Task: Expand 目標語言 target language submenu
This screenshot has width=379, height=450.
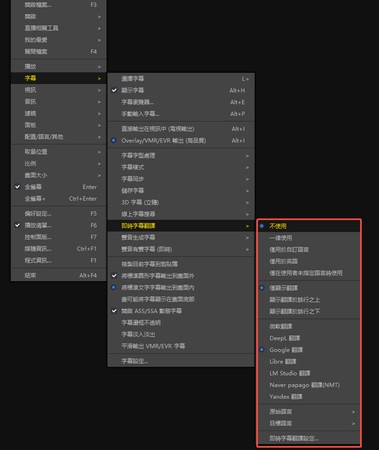Action: pyautogui.click(x=309, y=423)
